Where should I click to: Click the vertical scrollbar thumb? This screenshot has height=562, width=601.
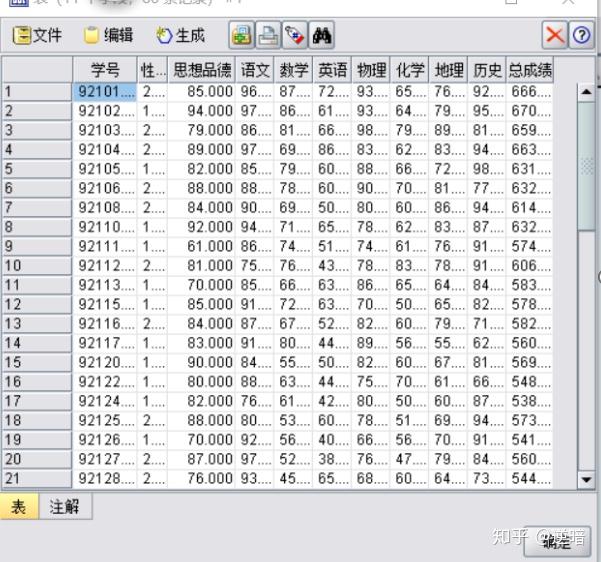[586, 166]
